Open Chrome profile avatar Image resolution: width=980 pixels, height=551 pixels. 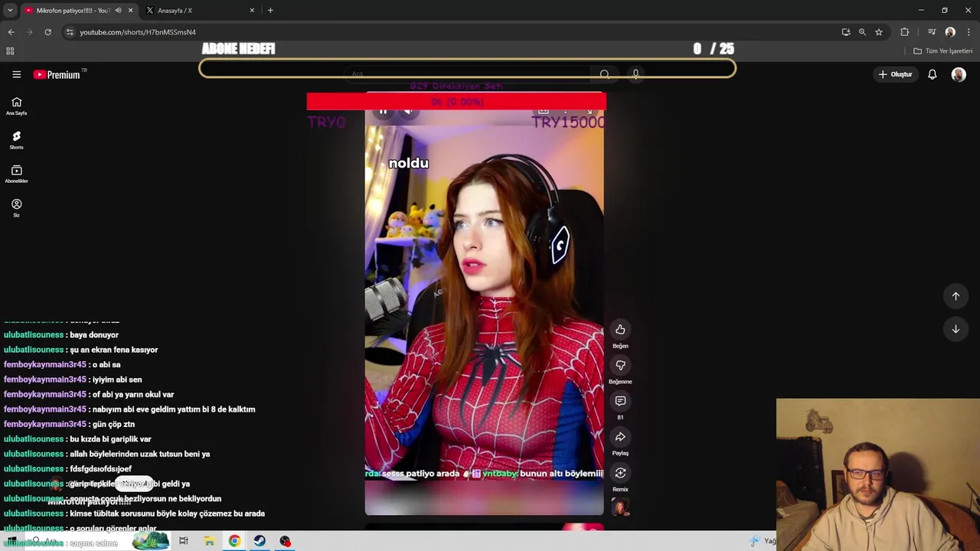point(950,32)
